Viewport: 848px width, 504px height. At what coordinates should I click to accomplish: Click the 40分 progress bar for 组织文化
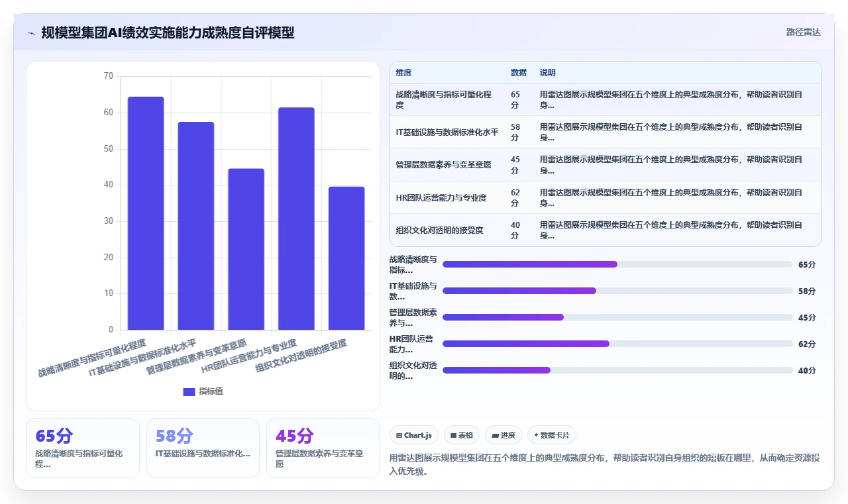pyautogui.click(x=617, y=370)
